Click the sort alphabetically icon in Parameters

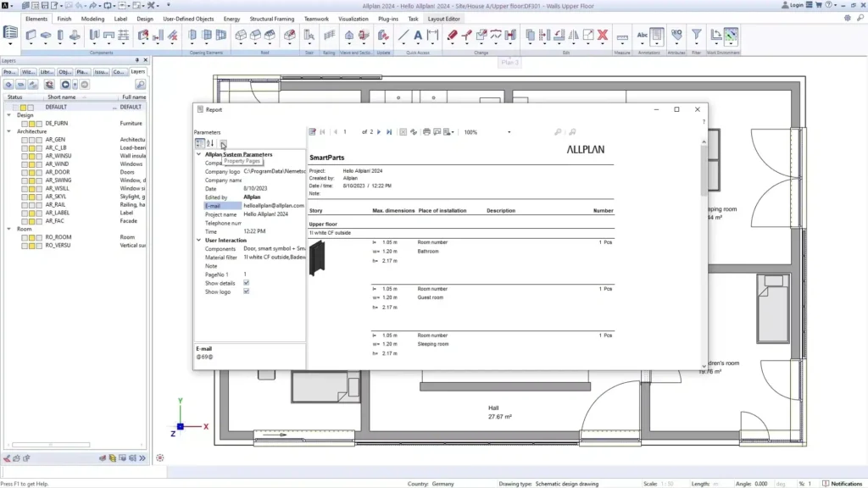[x=209, y=142]
